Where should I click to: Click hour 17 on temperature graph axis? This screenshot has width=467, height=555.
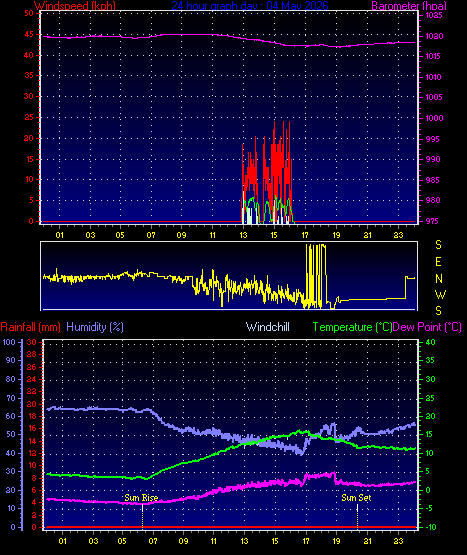[306, 541]
